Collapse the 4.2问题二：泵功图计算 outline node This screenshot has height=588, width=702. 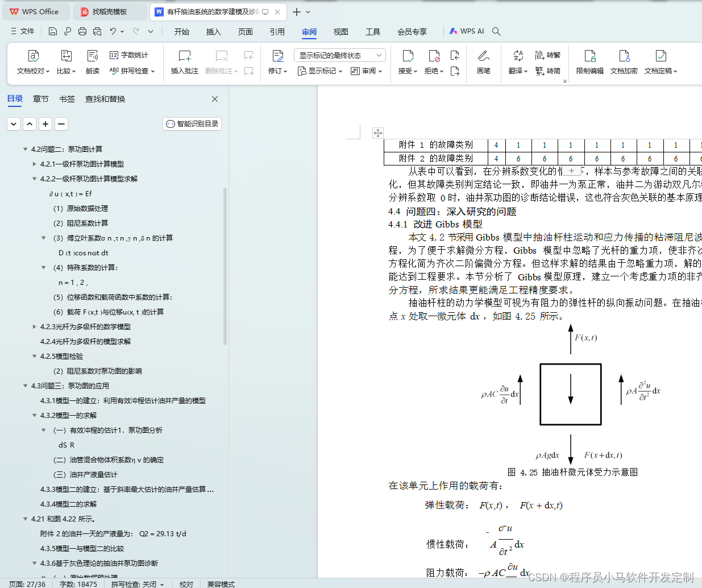pyautogui.click(x=25, y=150)
